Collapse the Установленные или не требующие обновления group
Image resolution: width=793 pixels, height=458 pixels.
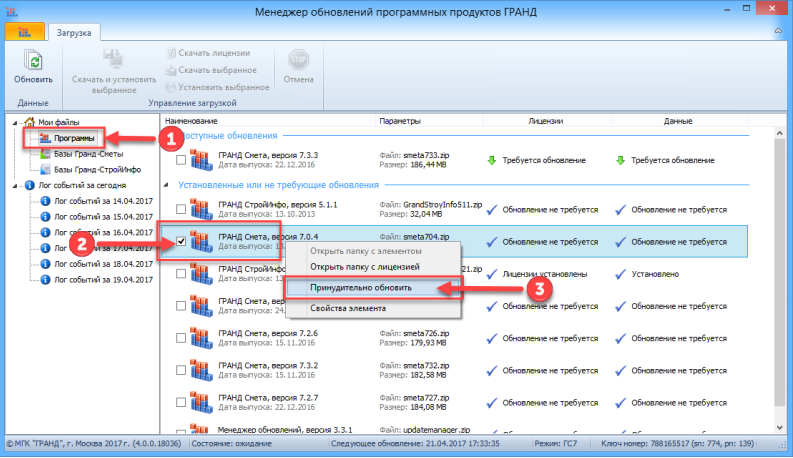pos(166,185)
